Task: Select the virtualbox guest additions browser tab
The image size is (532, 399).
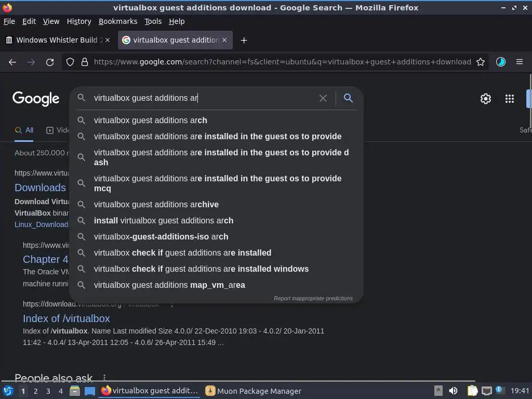Action: click(x=175, y=40)
